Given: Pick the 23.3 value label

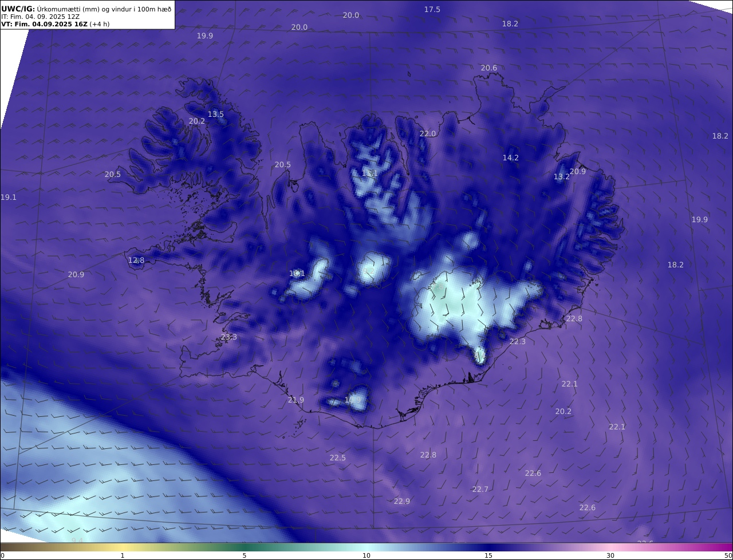Looking at the screenshot, I should click(x=228, y=337).
